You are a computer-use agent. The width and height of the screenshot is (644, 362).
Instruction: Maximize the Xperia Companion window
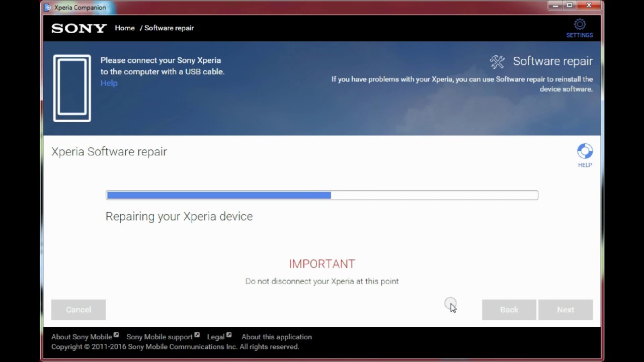click(x=570, y=6)
